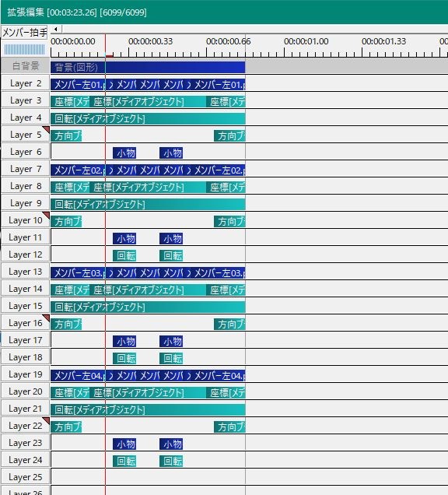Select the last 方向ブ object on Layer 5

(x=229, y=135)
